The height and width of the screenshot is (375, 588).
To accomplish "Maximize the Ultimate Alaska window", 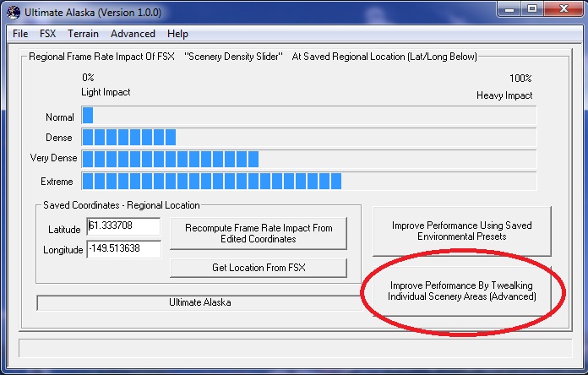I will [x=531, y=9].
